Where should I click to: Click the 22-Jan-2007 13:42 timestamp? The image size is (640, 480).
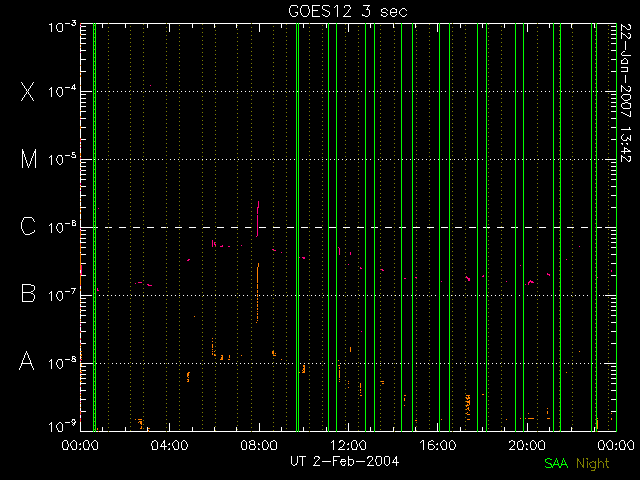pos(626,93)
